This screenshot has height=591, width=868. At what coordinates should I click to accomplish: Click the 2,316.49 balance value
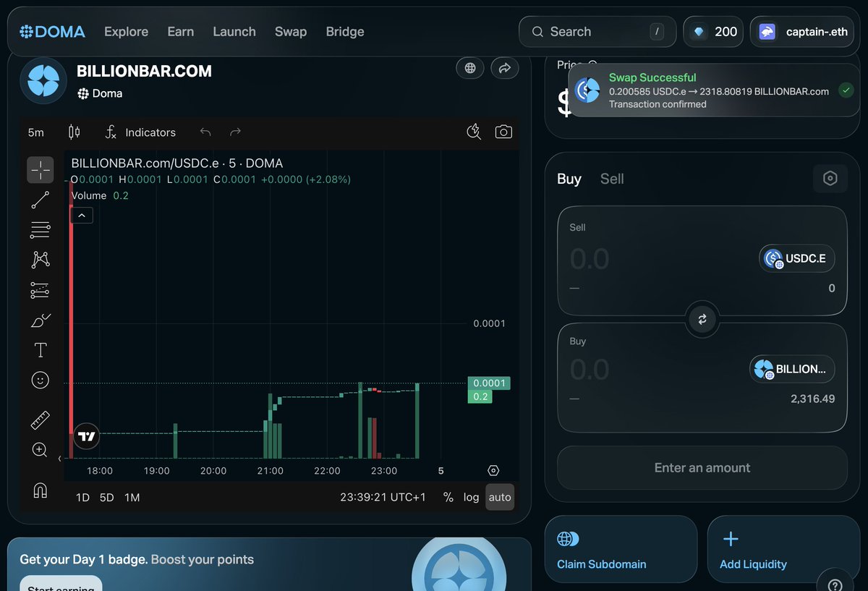click(x=812, y=399)
